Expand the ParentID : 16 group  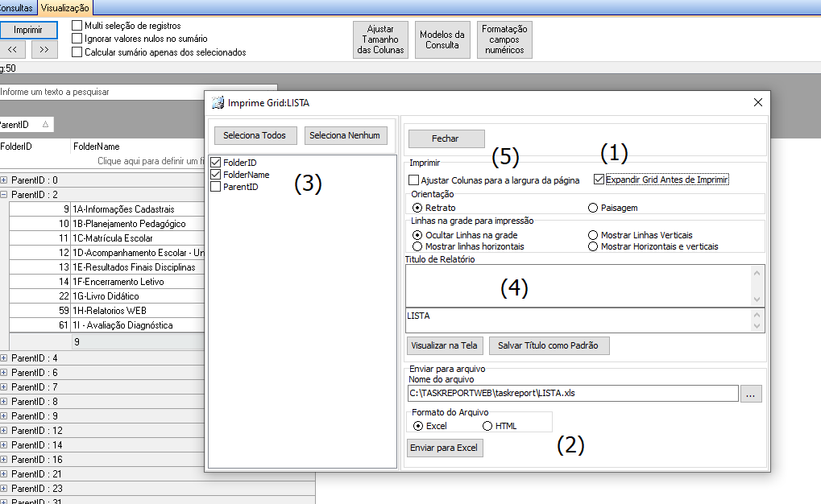point(4,460)
